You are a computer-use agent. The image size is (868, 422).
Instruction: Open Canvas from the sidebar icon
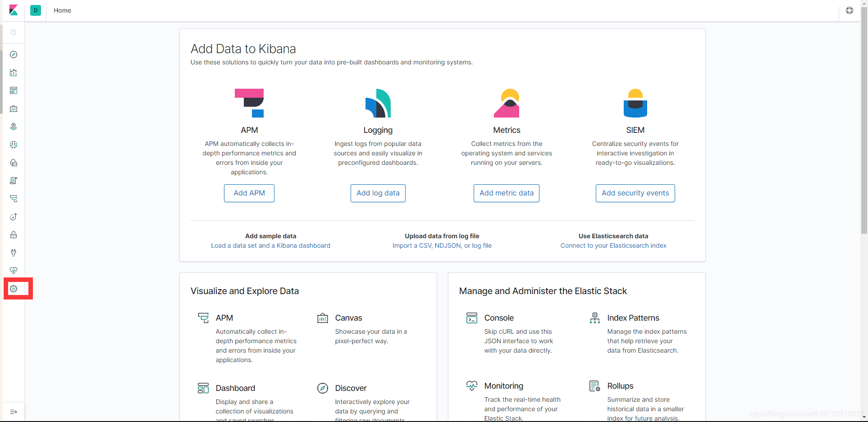pos(14,109)
